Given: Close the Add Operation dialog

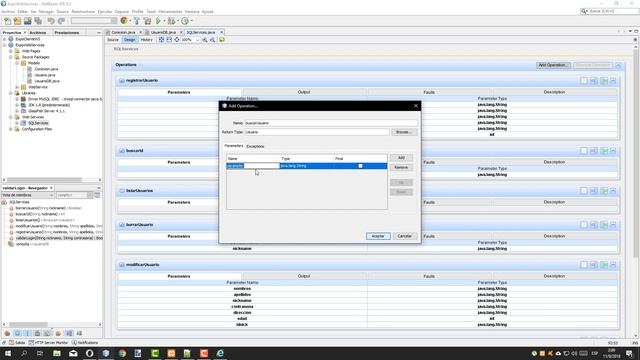Looking at the screenshot, I should pyautogui.click(x=416, y=106).
